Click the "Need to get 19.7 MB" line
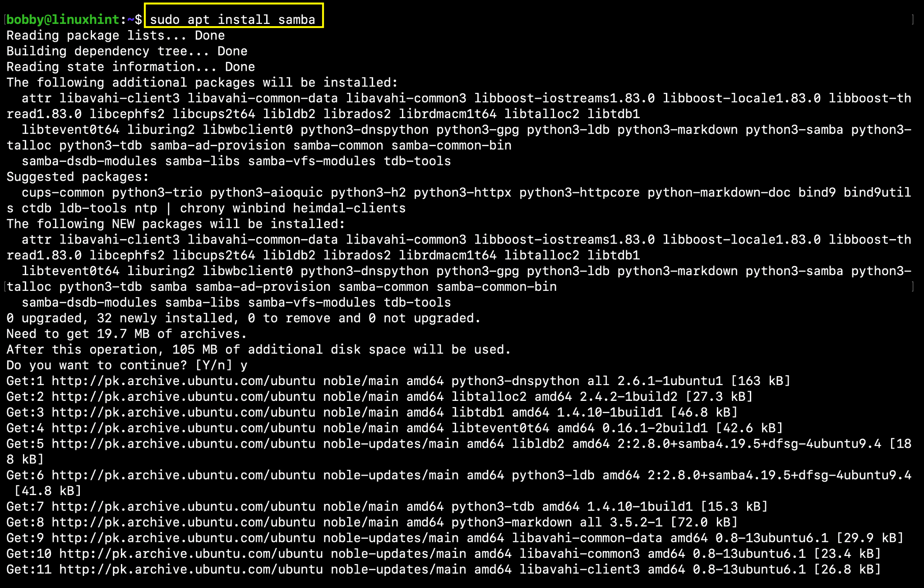This screenshot has width=924, height=588. click(x=126, y=334)
